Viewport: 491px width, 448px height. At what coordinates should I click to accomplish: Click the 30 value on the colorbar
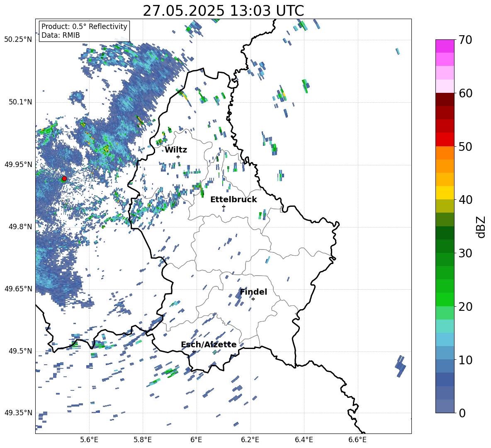point(465,253)
